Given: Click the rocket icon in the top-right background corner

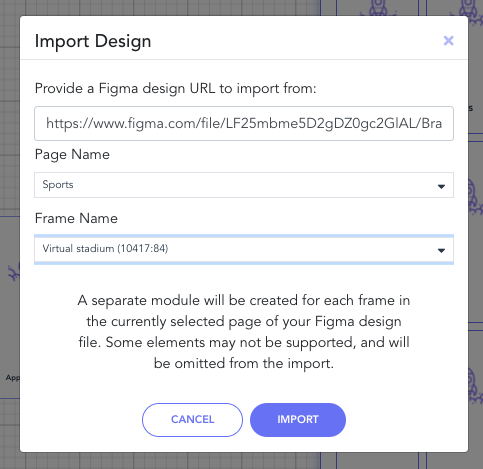Looking at the screenshot, I should pos(470,12).
